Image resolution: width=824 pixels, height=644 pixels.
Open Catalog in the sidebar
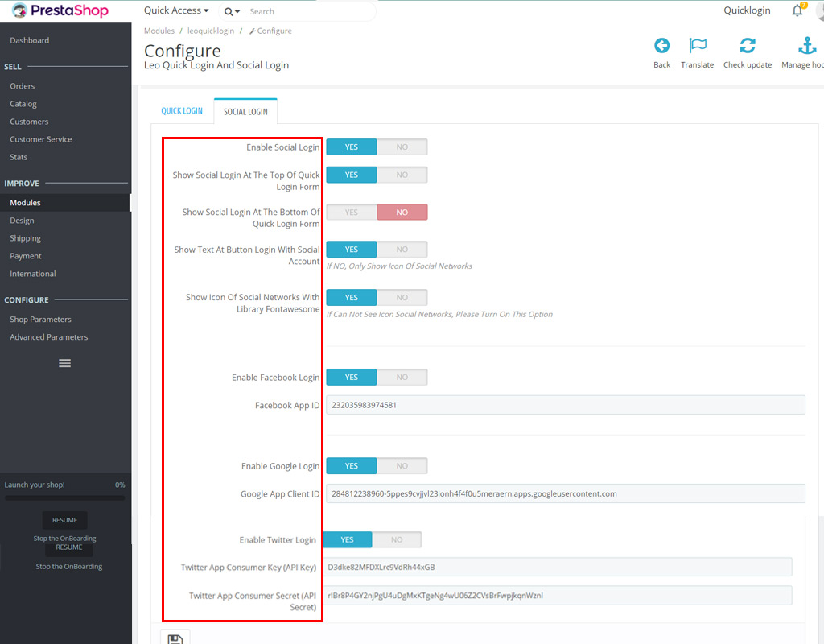[x=23, y=104]
